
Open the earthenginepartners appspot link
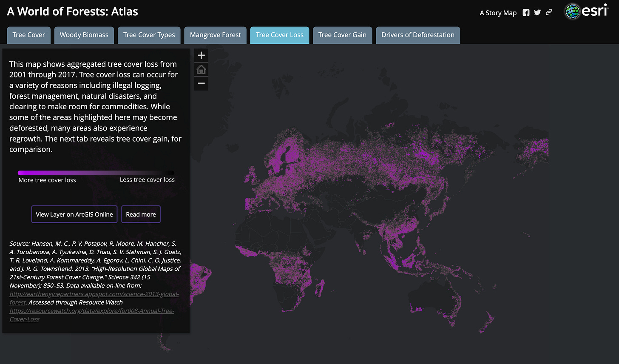tap(94, 298)
